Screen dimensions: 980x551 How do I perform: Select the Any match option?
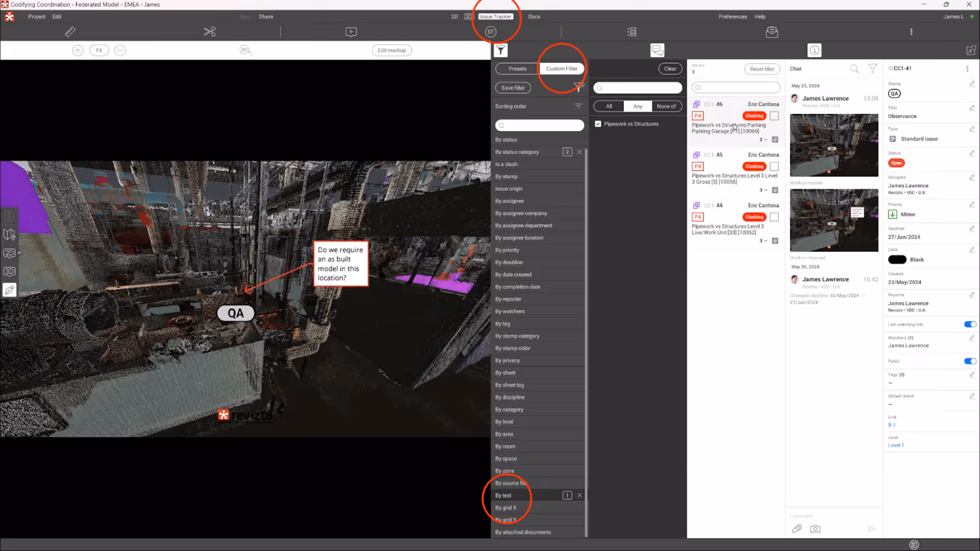[638, 106]
